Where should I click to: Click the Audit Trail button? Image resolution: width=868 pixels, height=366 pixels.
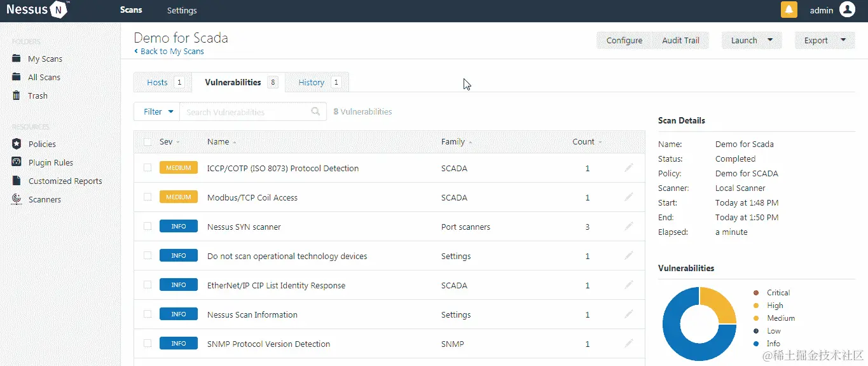(680, 40)
